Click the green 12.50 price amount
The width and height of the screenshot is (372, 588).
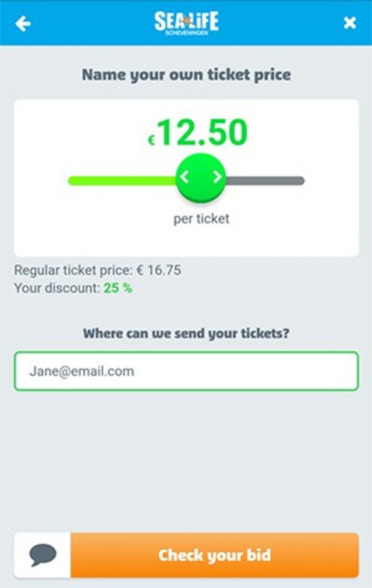202,132
